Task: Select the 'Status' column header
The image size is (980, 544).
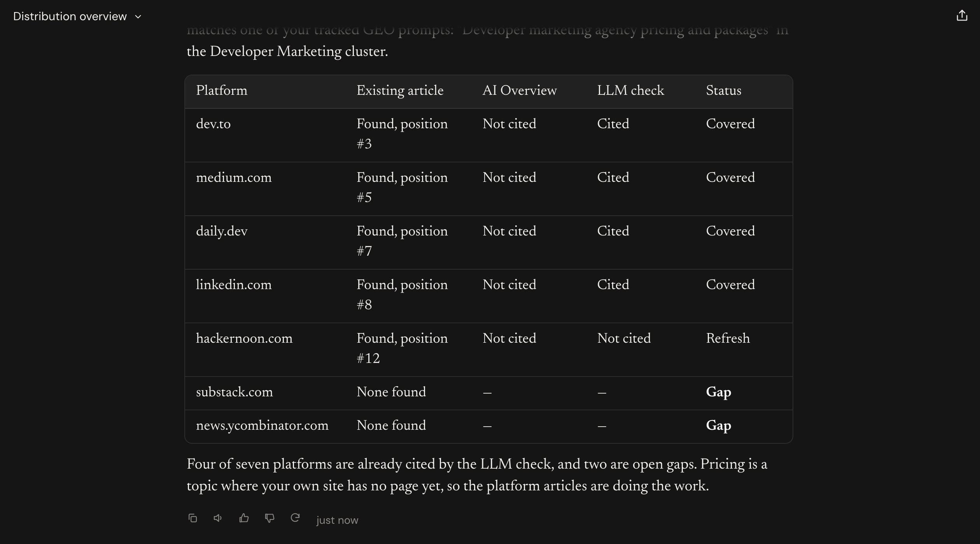Action: (x=723, y=90)
